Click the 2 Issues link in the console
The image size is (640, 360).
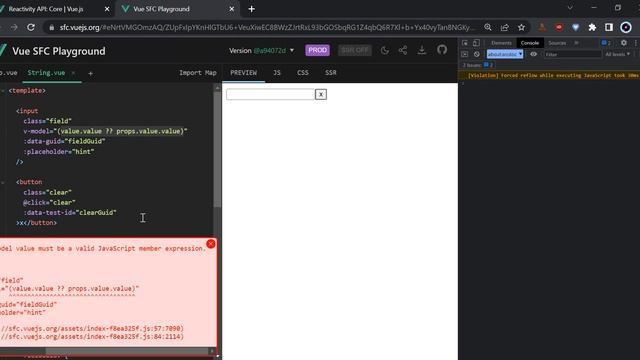pyautogui.click(x=478, y=65)
